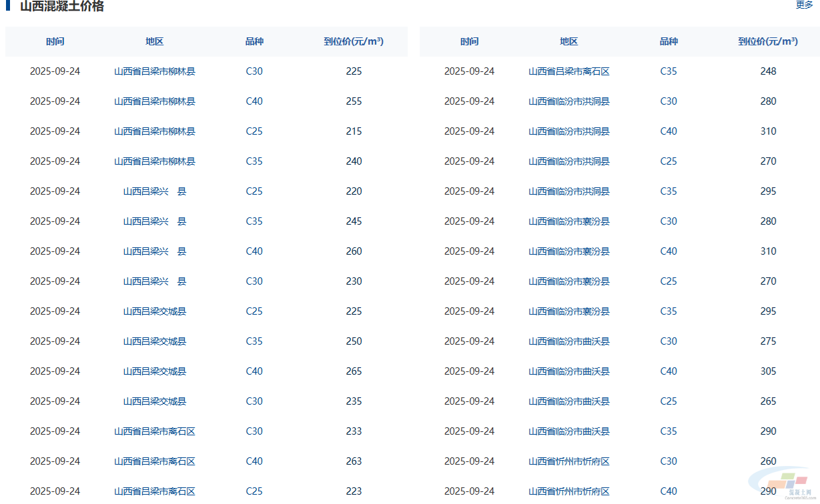Click 到位价(元/m³) header in right table

(767, 41)
